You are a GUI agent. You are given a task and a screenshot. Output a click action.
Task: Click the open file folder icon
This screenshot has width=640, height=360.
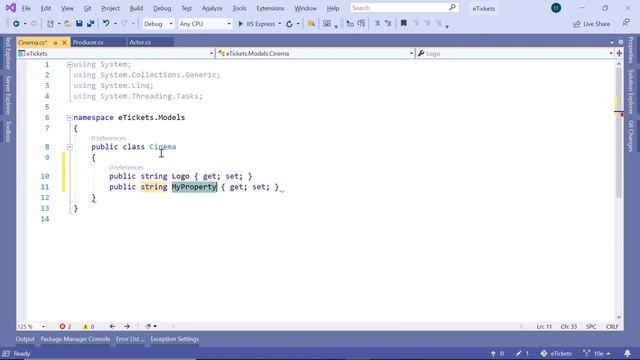(68, 24)
